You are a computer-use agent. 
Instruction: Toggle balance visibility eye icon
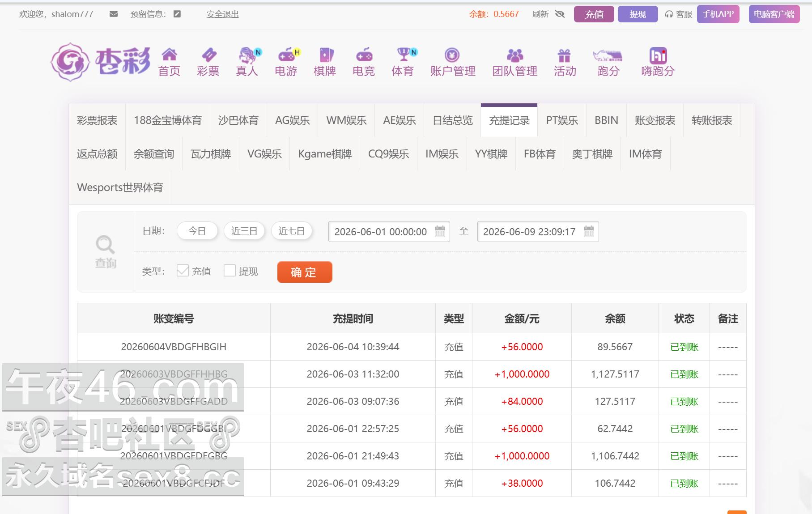pos(560,14)
